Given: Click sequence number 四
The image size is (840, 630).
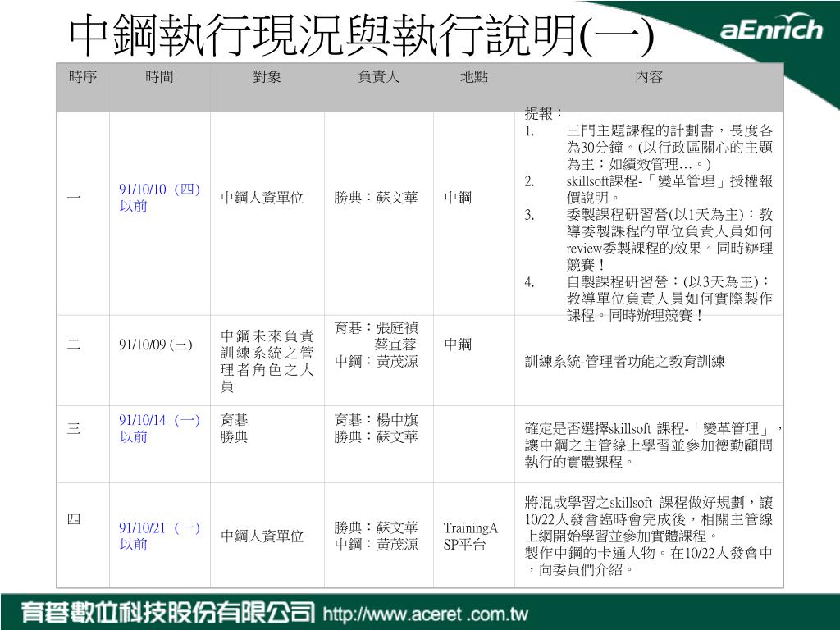Looking at the screenshot, I should [x=74, y=519].
